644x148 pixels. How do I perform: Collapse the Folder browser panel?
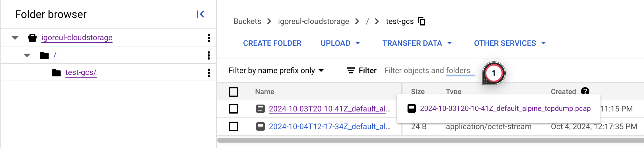200,14
